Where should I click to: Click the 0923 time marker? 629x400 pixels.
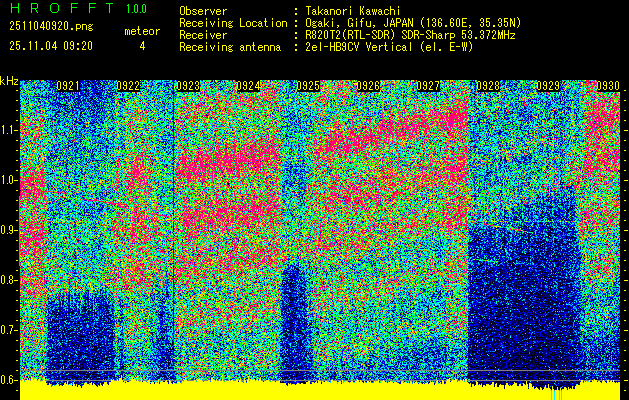[x=188, y=86]
